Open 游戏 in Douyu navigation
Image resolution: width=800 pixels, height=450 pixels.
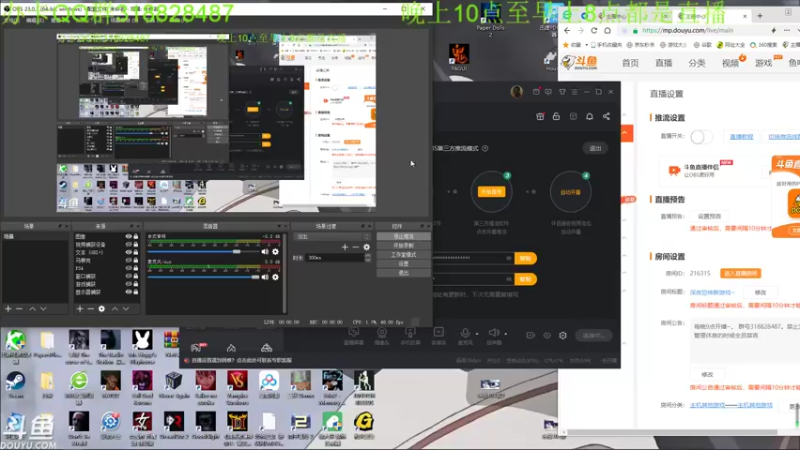tap(763, 63)
